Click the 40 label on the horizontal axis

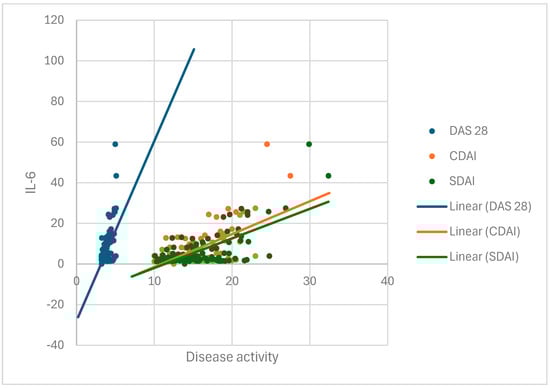coord(387,281)
